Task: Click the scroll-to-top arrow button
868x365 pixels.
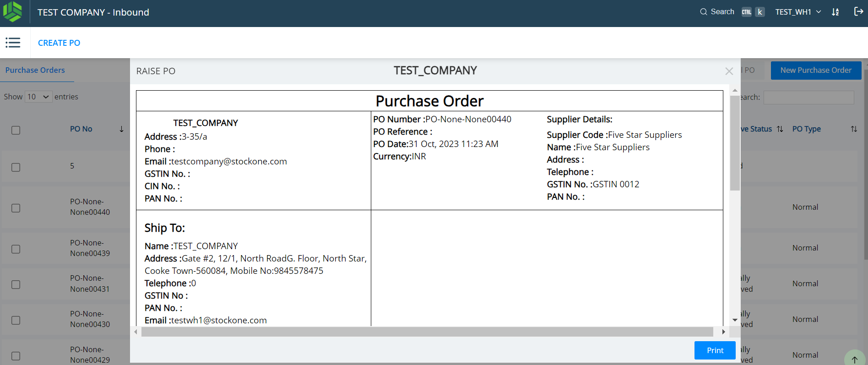Action: [854, 359]
